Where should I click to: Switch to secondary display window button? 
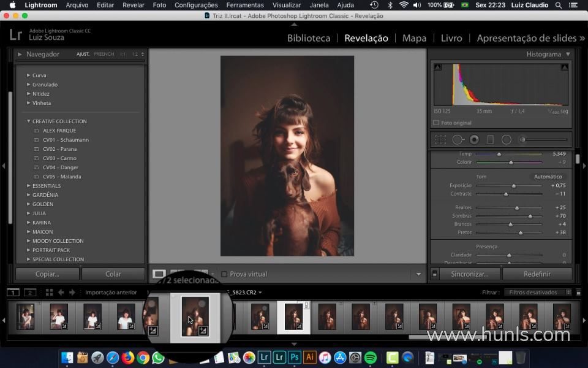click(29, 293)
